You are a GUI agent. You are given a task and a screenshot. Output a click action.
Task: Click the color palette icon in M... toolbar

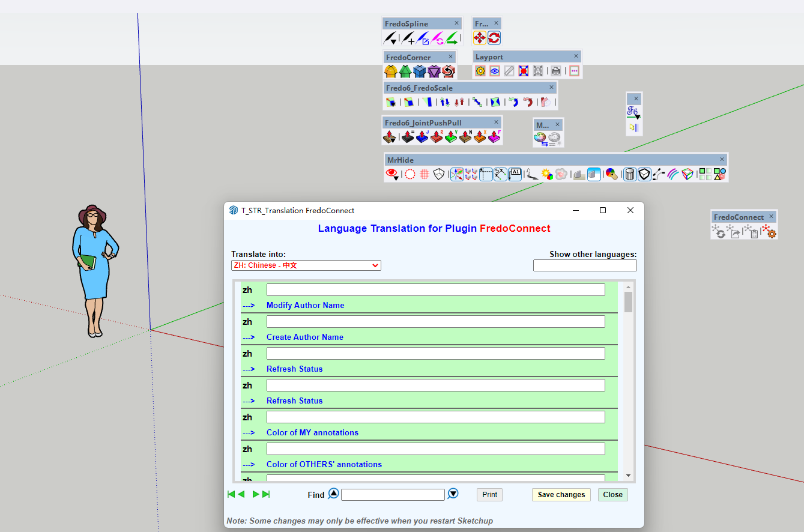[540, 139]
